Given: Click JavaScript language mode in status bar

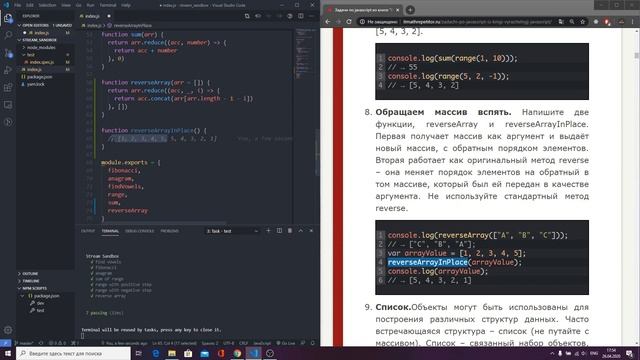Looking at the screenshot, I should pos(262,343).
